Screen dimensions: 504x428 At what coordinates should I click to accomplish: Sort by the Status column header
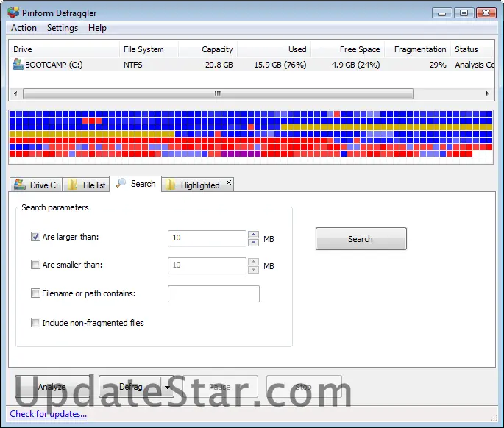(472, 49)
